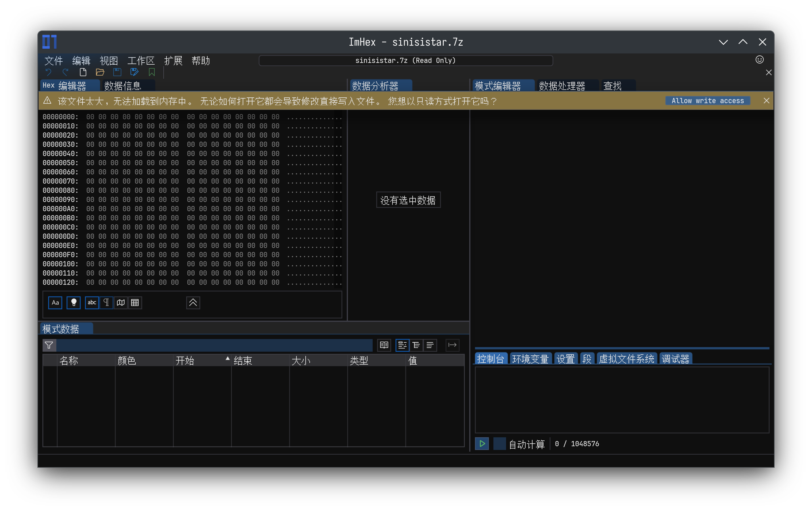Screen dimensions: 812x512
Task: Open the 调试器 debugger tab
Action: pos(676,359)
